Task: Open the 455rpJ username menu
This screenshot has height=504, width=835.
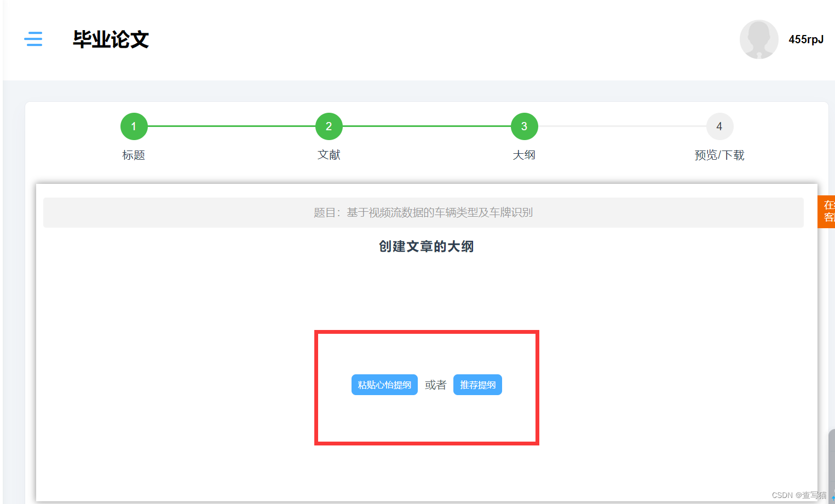Action: (x=806, y=39)
